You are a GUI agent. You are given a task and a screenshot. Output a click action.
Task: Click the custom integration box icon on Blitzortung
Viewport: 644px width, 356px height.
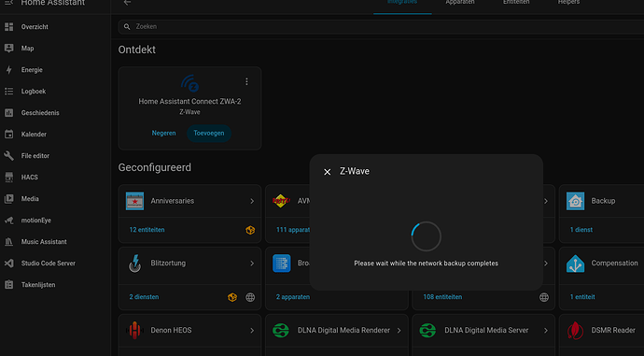pyautogui.click(x=232, y=297)
